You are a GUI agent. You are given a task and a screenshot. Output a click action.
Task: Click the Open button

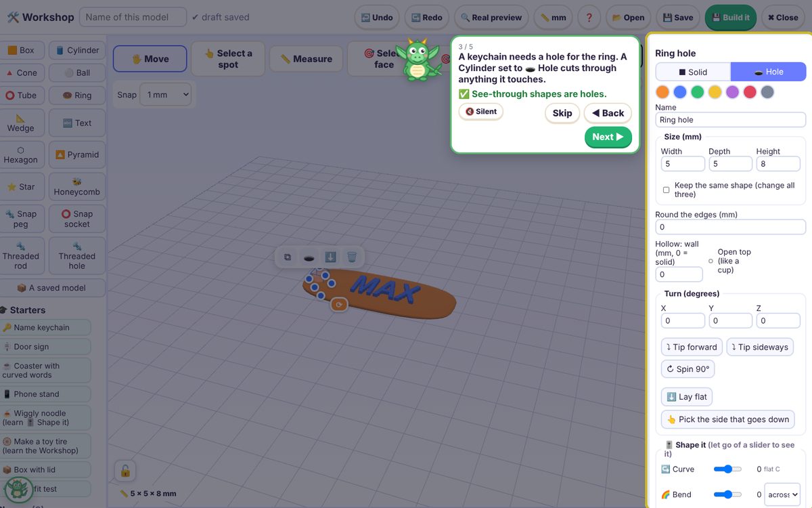(629, 18)
